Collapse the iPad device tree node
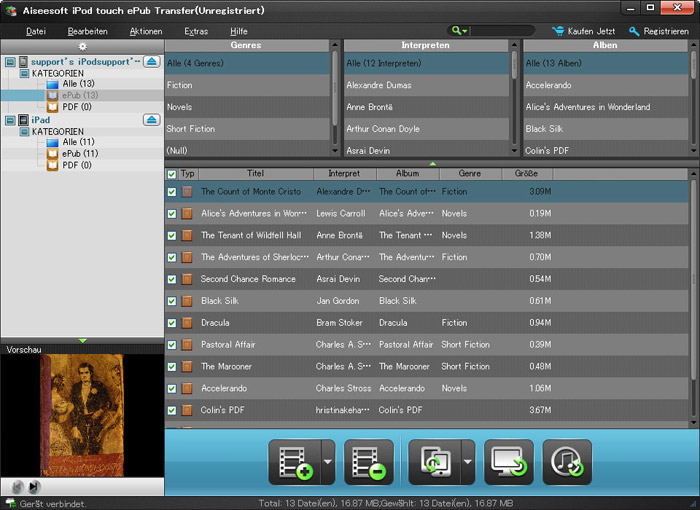The image size is (700, 510). coord(10,120)
